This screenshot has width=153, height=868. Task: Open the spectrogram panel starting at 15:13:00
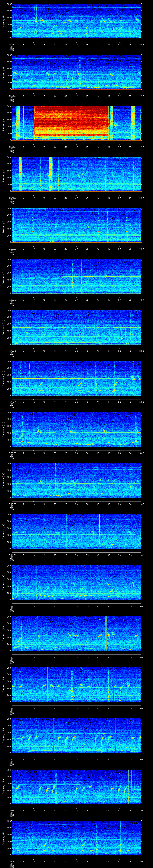pyautogui.click(x=76, y=633)
